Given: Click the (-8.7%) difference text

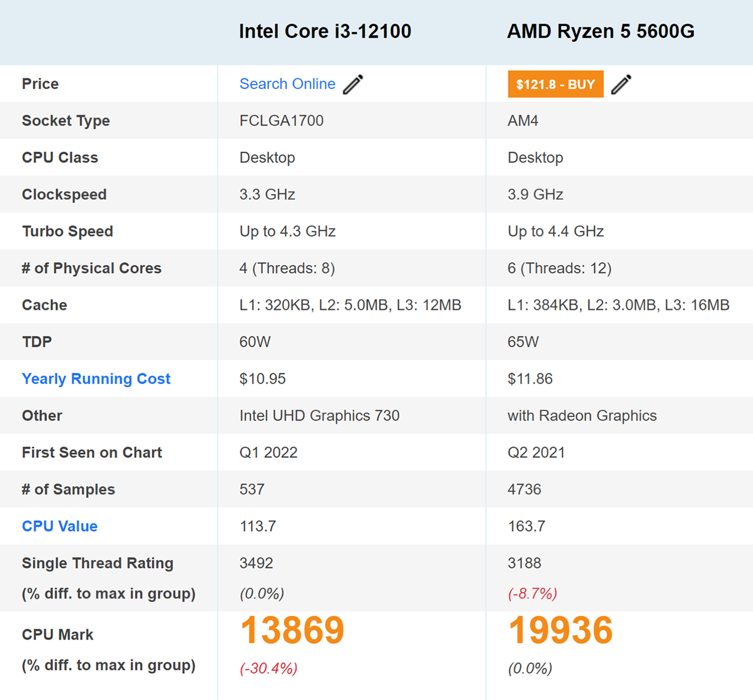Looking at the screenshot, I should click(x=533, y=594).
